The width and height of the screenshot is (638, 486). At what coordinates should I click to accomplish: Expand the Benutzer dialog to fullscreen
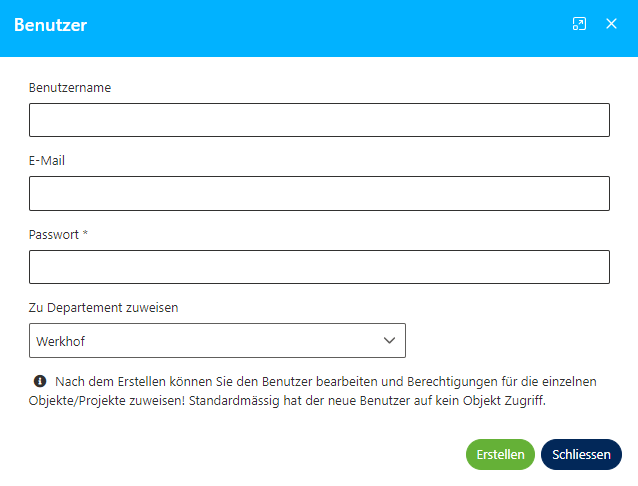coord(579,24)
